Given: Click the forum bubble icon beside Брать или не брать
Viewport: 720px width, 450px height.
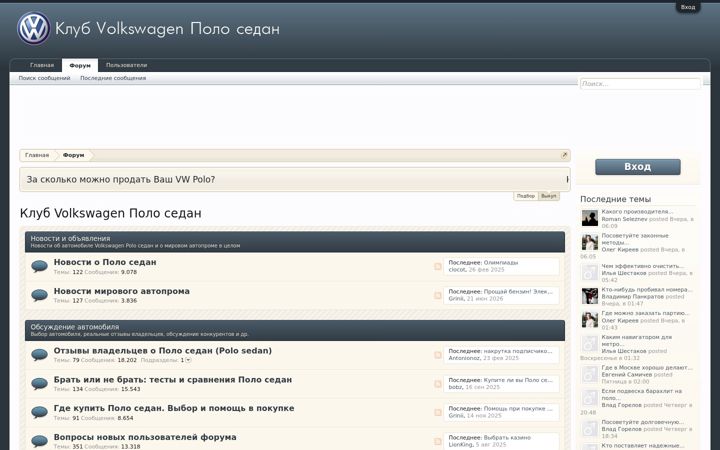Looking at the screenshot, I should pyautogui.click(x=39, y=384).
